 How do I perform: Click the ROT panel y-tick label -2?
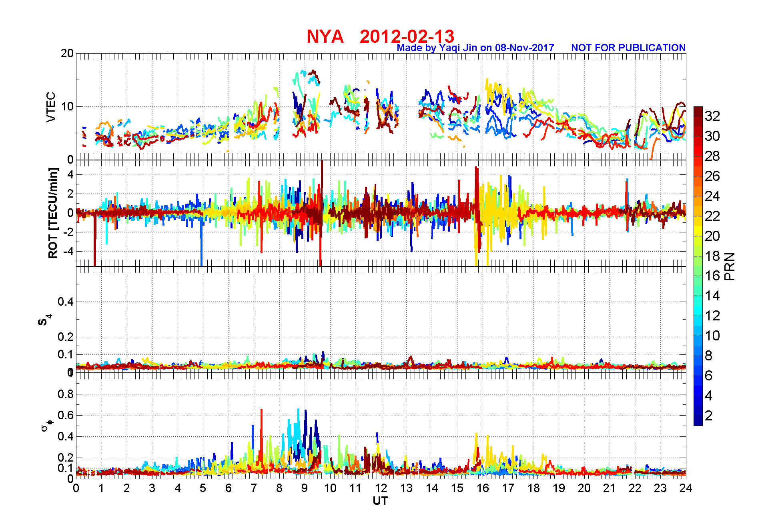[x=68, y=232]
